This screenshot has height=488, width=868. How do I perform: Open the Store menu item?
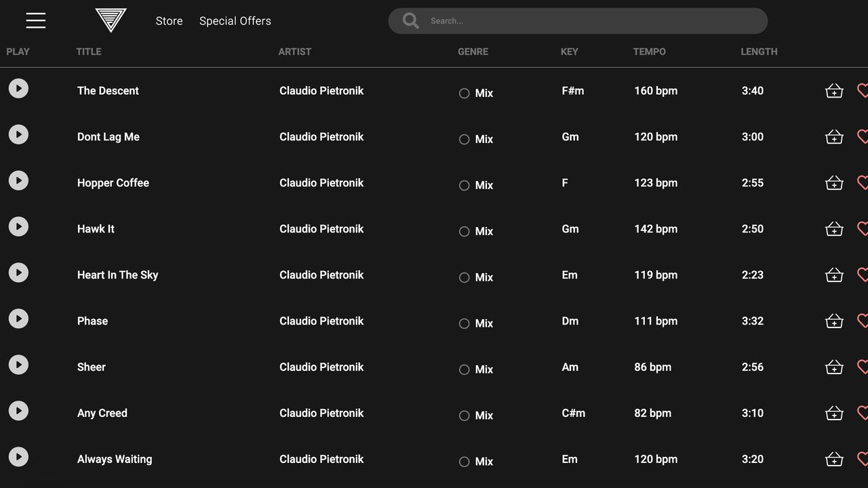click(x=169, y=21)
